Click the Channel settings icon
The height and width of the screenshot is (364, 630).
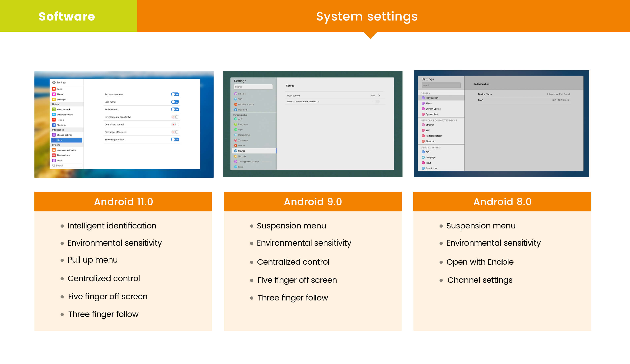[x=54, y=135]
